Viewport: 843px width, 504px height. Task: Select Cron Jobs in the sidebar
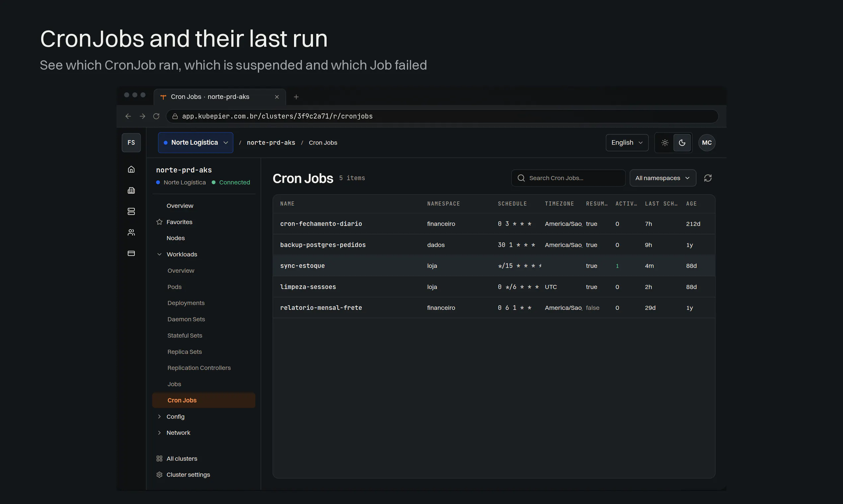click(203, 400)
